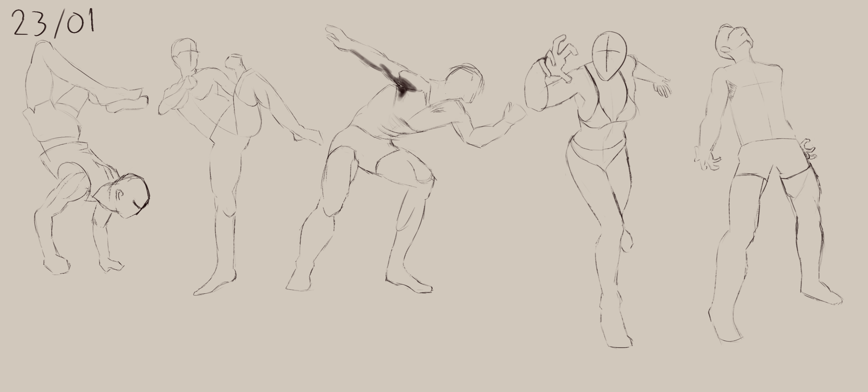Click the crouching figure's forward fist
The width and height of the screenshot is (868, 392).
(x=515, y=115)
